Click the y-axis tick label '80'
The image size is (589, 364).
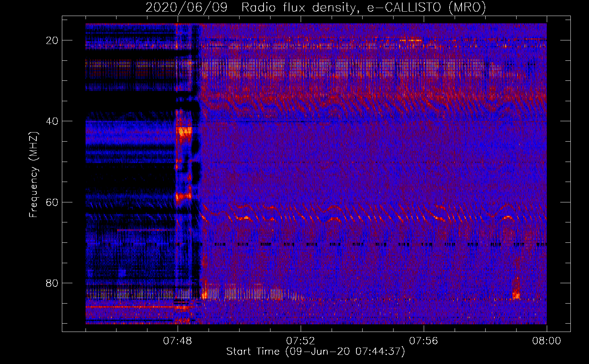52,283
